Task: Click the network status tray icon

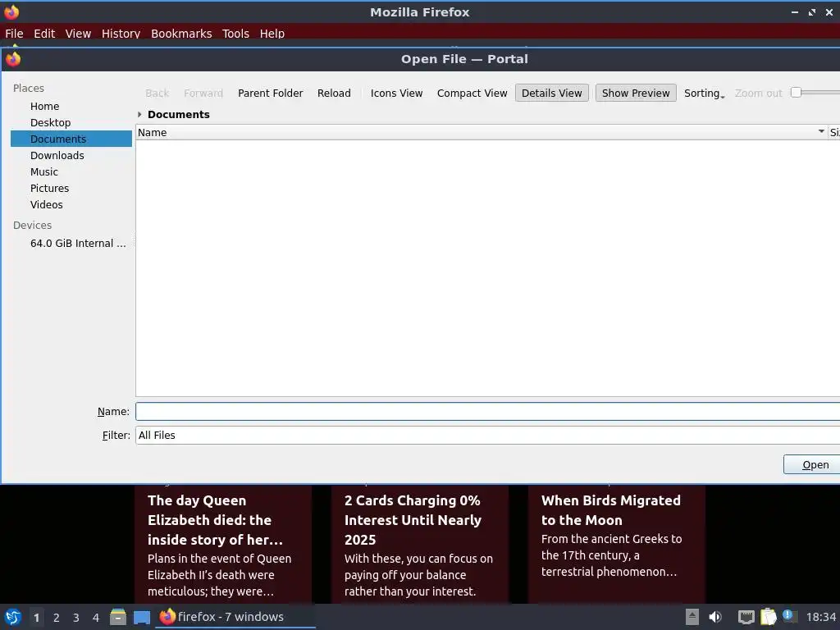Action: [x=746, y=617]
